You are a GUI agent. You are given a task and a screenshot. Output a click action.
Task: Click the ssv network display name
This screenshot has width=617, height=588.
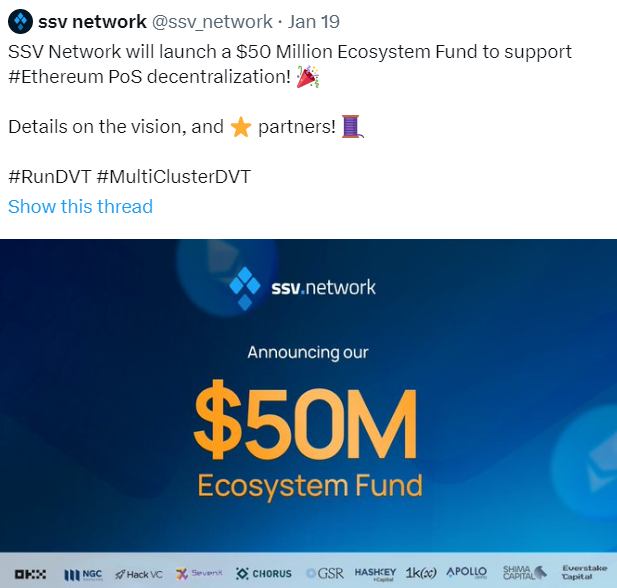[x=92, y=22]
